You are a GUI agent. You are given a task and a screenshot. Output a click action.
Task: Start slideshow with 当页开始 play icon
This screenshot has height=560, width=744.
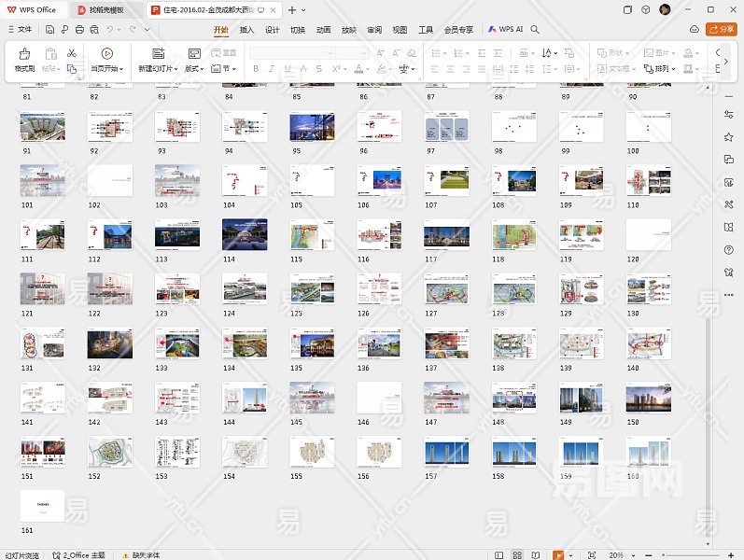tap(106, 54)
